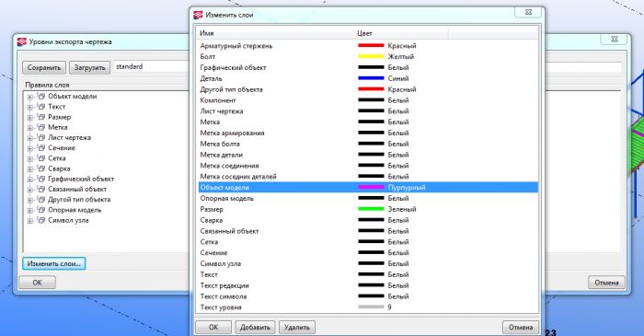Click Загрузить button in export dialog
This screenshot has width=644, height=336.
(x=89, y=68)
